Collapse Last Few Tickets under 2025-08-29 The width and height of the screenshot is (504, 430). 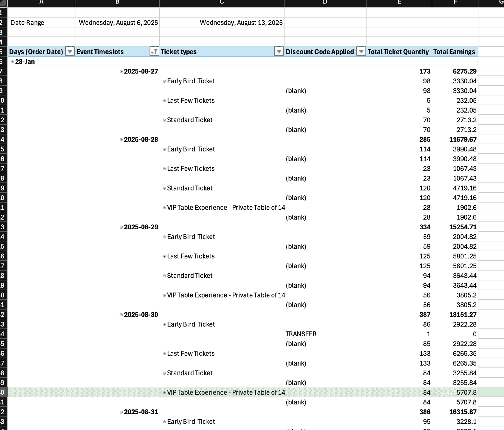tap(164, 257)
